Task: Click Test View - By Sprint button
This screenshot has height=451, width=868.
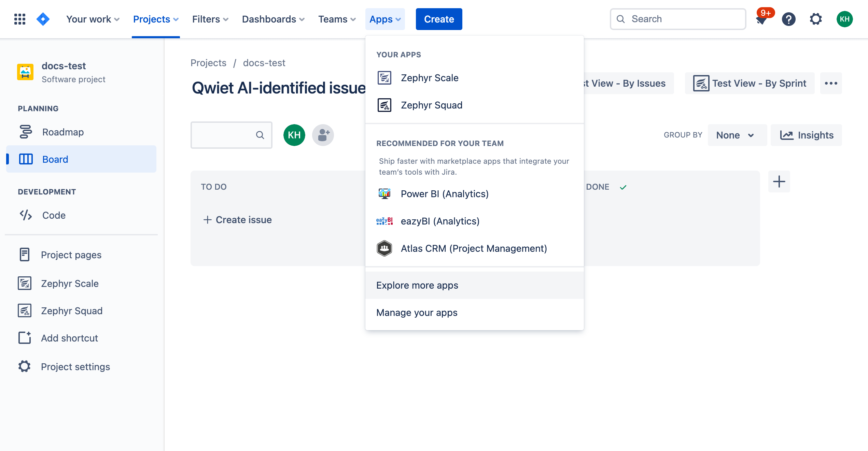Action: click(750, 83)
